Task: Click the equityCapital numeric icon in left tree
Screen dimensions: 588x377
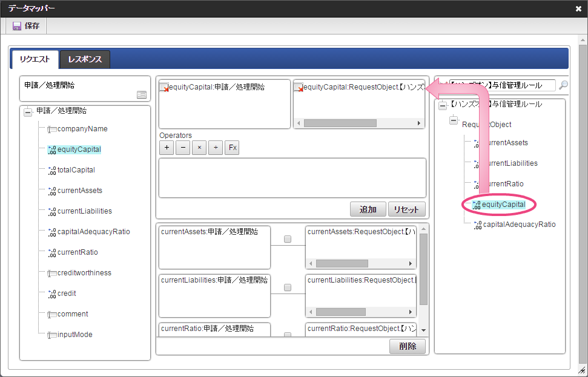Action: click(x=51, y=150)
